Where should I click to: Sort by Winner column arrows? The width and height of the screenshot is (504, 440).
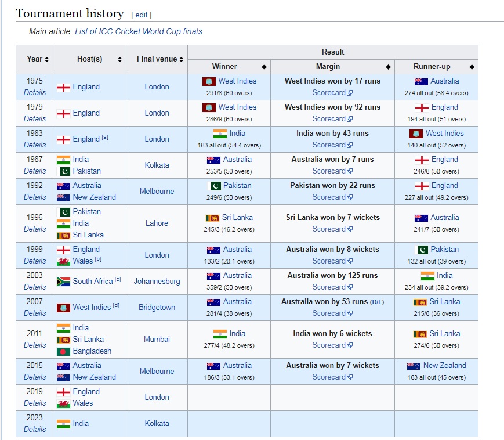click(x=264, y=67)
